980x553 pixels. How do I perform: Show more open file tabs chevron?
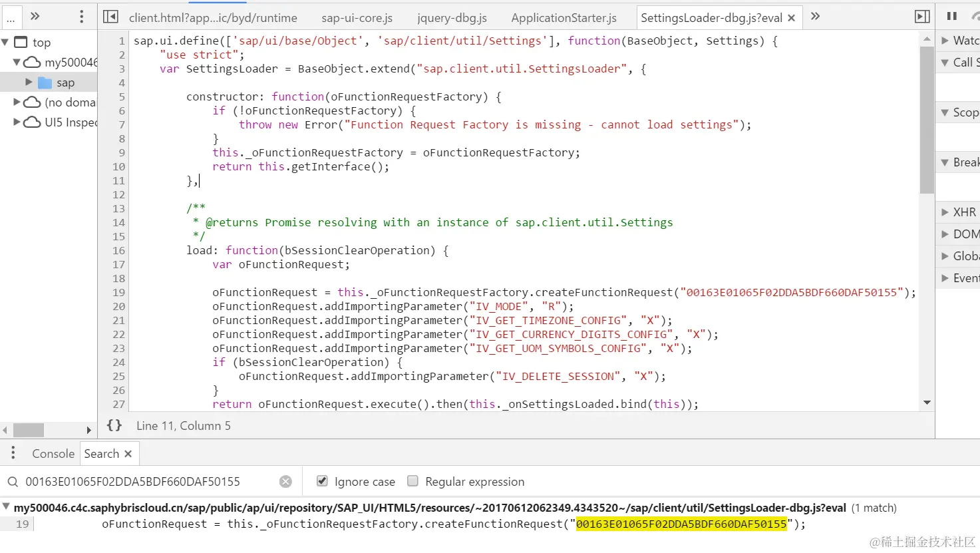(x=815, y=17)
